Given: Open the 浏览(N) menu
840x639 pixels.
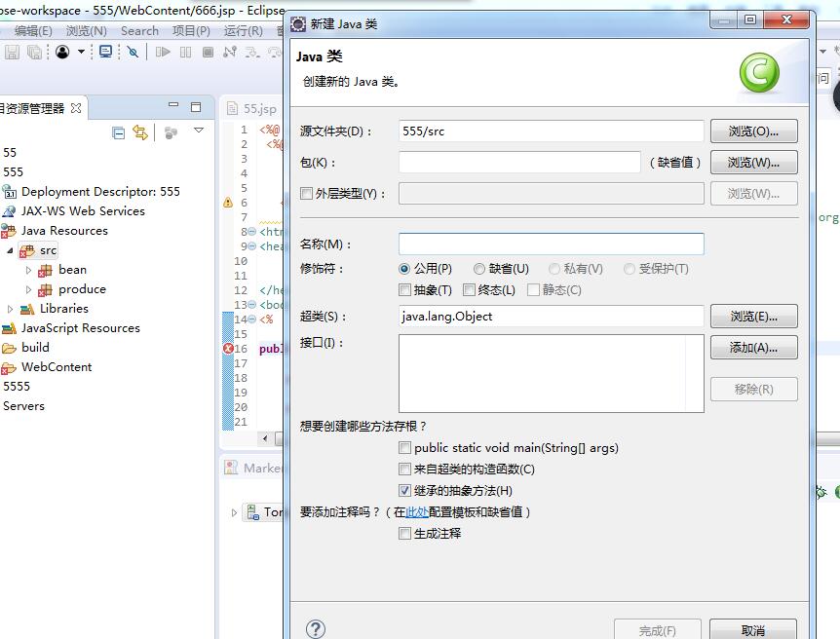Looking at the screenshot, I should 87,31.
